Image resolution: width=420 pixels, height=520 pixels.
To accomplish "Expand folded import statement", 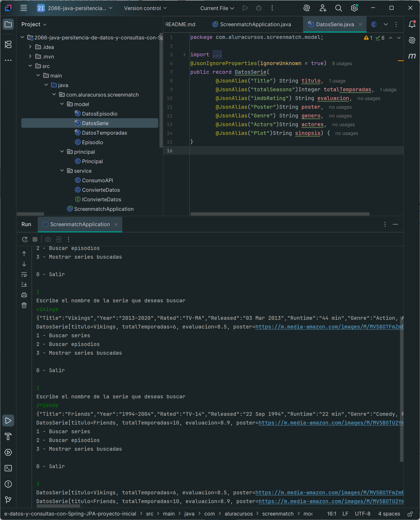I will tap(184, 55).
